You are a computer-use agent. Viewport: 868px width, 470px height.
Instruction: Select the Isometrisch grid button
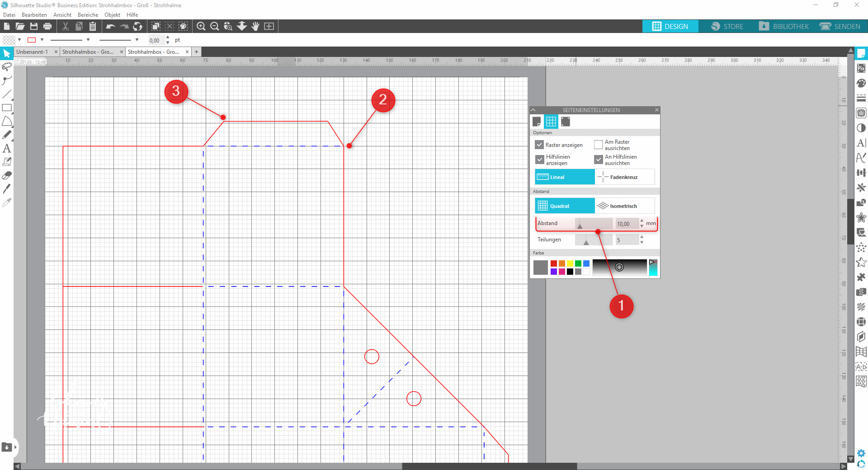624,206
